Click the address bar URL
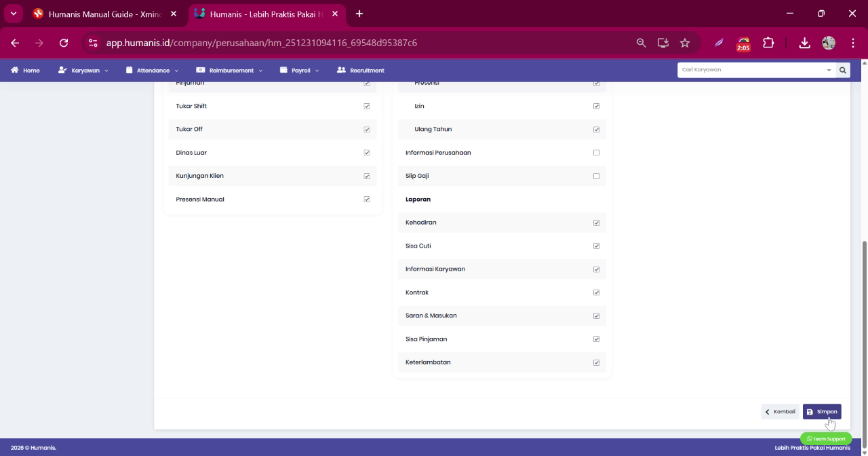 [262, 43]
